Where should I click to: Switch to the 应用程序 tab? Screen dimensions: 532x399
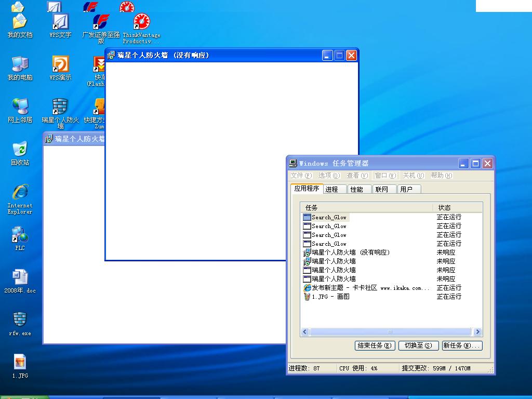coord(307,189)
